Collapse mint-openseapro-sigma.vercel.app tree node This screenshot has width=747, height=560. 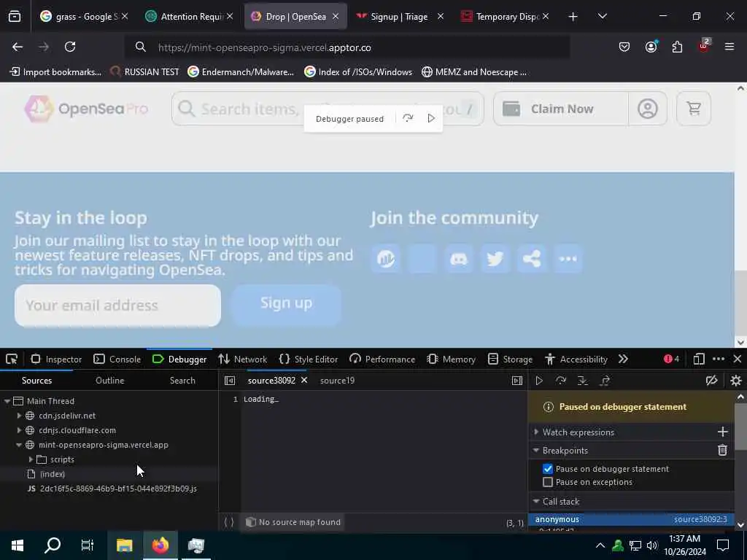click(19, 445)
